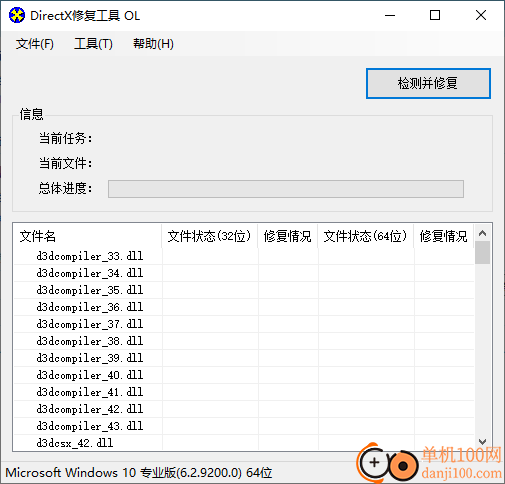505x484 pixels.
Task: Select row d3dcsx_42.dll
Action: tap(244, 443)
